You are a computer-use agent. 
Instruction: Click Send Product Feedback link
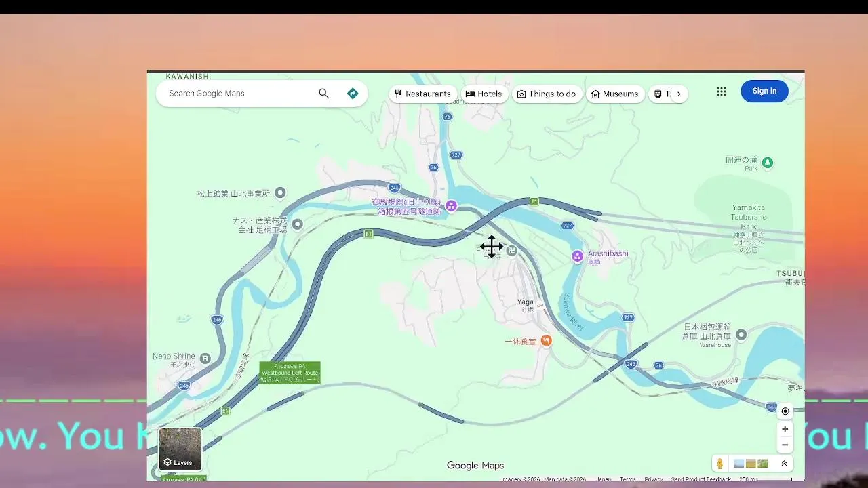tap(701, 479)
